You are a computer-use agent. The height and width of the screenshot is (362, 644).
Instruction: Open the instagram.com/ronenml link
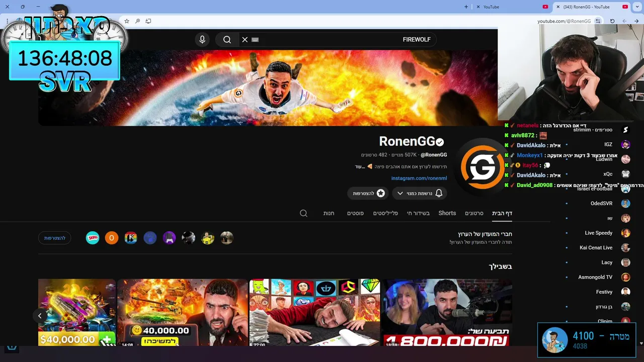[x=419, y=178]
